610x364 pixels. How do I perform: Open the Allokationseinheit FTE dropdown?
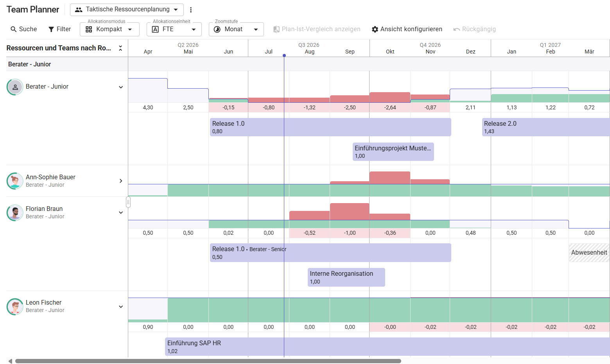(x=174, y=29)
